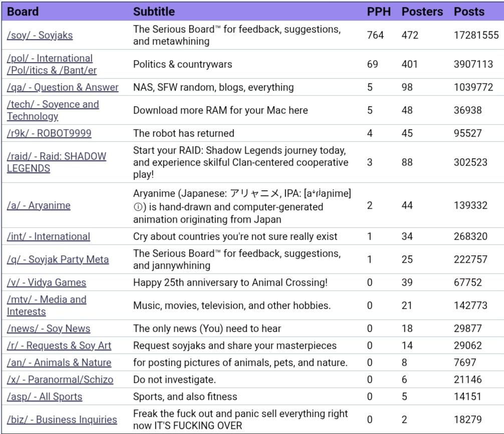Go to the /r9k/ - ROBOT9999 board
Screen dimensions: 504x434
point(49,133)
